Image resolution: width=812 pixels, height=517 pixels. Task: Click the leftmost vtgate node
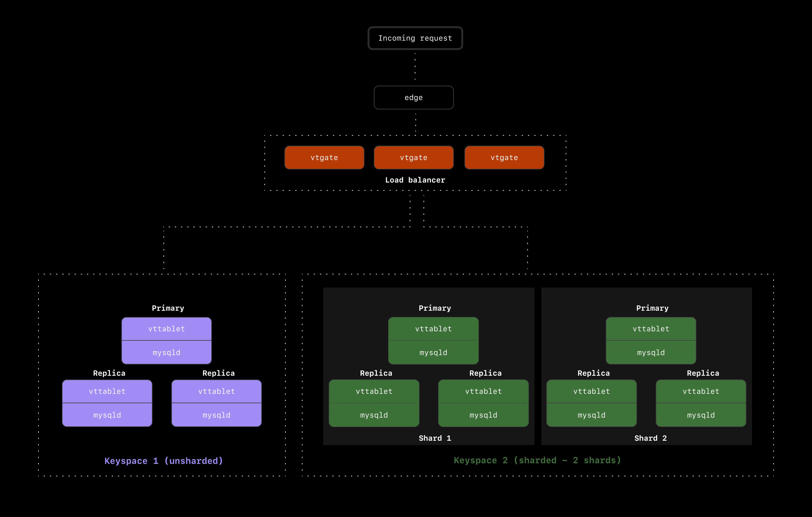(x=324, y=157)
